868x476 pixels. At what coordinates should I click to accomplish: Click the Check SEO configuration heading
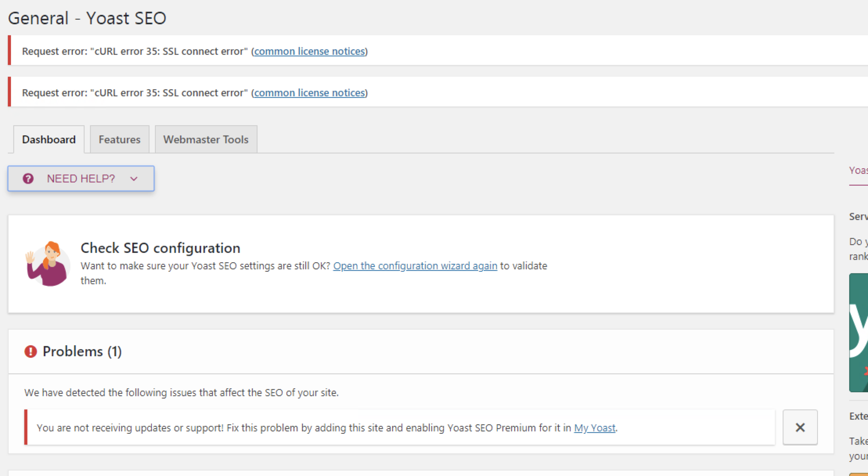click(x=160, y=248)
